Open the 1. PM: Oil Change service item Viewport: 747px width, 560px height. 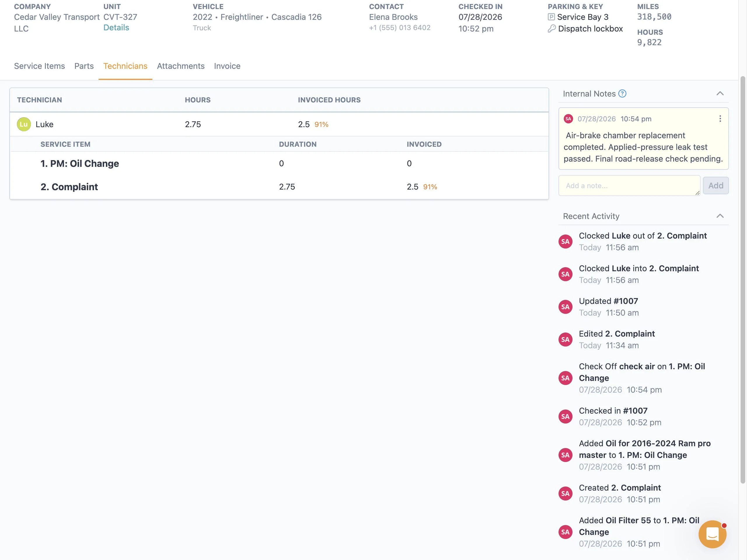tap(80, 164)
